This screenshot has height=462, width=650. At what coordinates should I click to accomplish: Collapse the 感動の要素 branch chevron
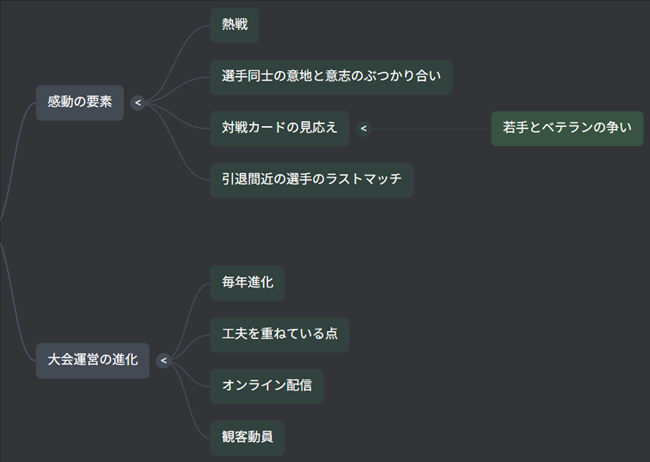coord(138,102)
